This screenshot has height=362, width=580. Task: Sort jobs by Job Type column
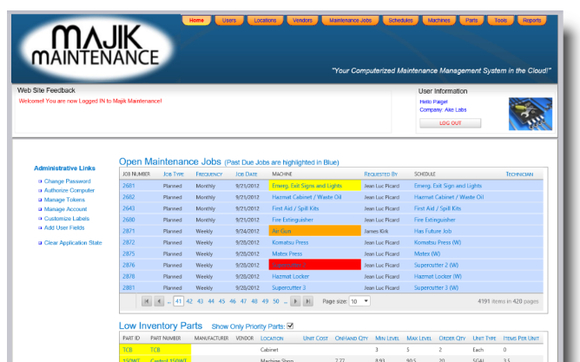click(x=173, y=174)
